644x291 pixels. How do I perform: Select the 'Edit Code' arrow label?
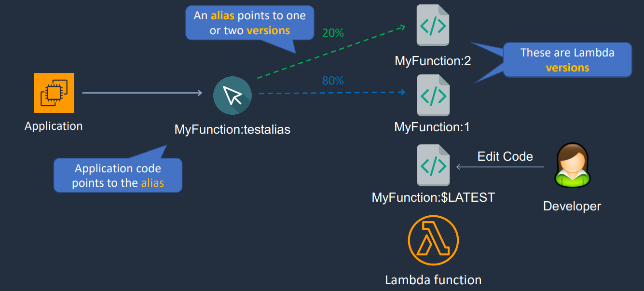pyautogui.click(x=505, y=156)
